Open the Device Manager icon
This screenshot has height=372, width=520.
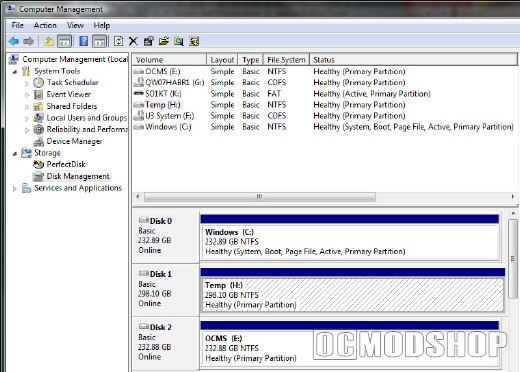38,142
